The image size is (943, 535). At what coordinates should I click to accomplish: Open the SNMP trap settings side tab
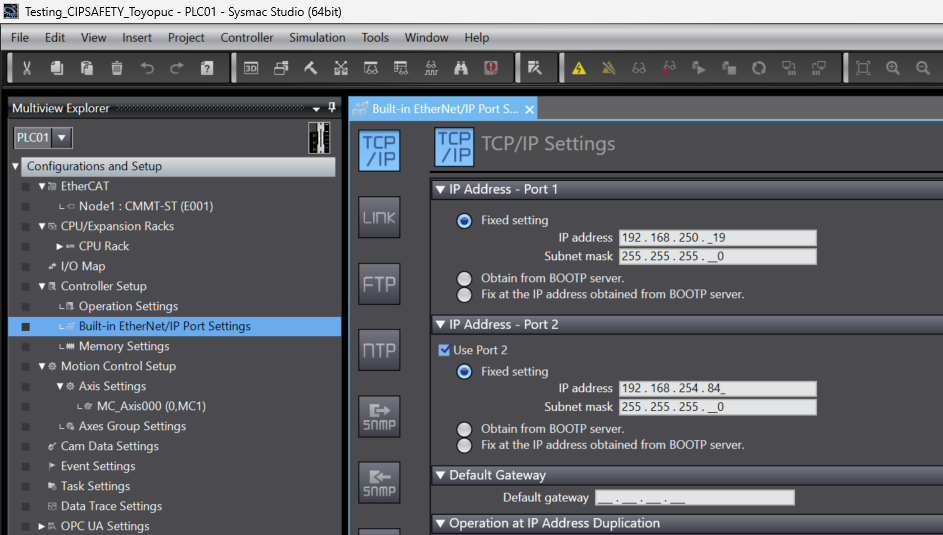pyautogui.click(x=379, y=482)
